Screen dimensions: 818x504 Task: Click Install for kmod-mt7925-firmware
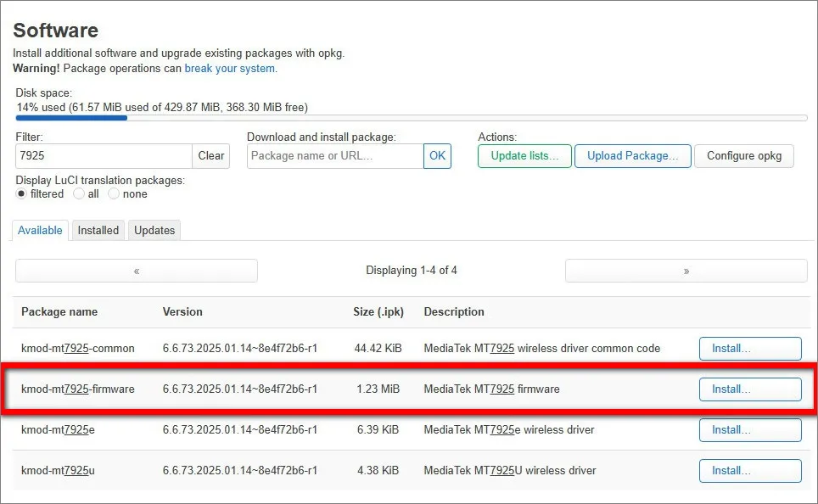[x=750, y=389]
